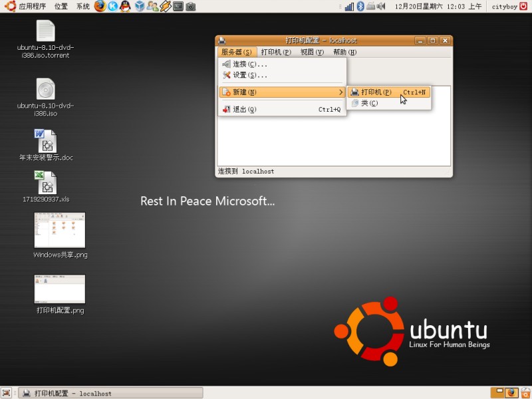Screen dimensions: 532x399
Task: Open the 打印机(P) menu in menu bar
Action: click(x=276, y=52)
